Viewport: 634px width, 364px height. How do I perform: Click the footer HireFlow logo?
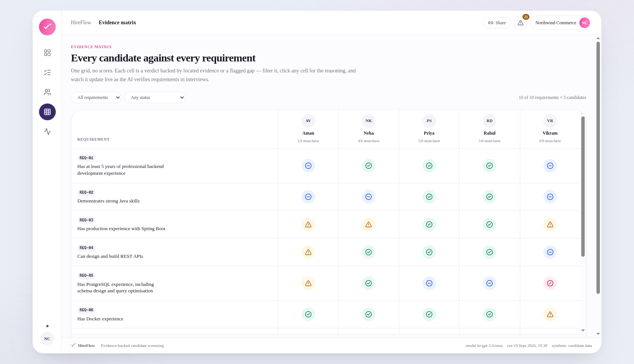[83, 345]
